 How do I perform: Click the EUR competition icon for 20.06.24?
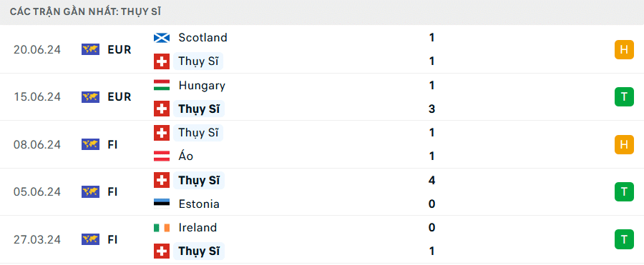(x=90, y=49)
